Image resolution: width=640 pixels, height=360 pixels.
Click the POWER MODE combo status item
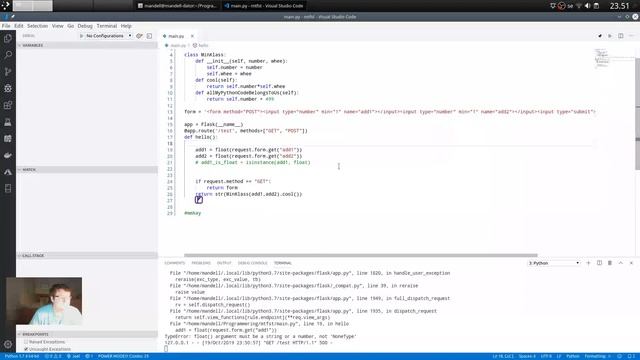123,356
